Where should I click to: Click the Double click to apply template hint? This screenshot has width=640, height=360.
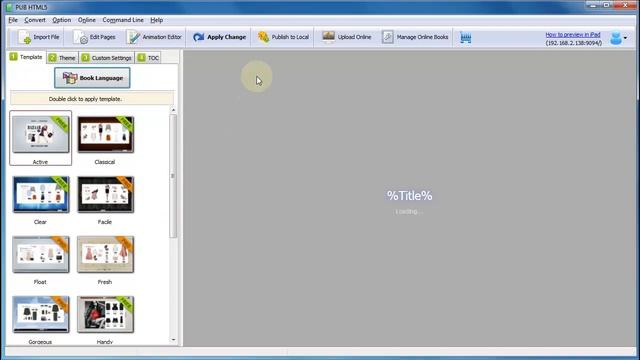(85, 99)
